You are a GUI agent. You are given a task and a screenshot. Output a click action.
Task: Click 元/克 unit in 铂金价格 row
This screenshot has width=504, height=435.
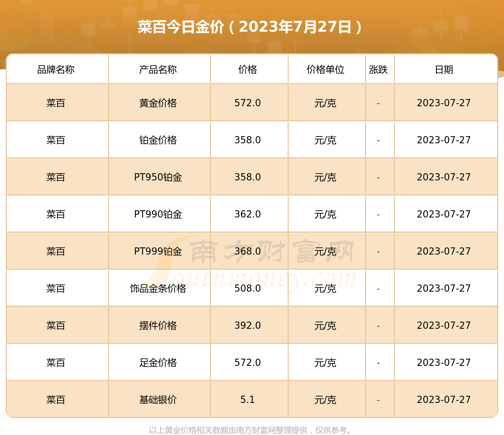(325, 140)
